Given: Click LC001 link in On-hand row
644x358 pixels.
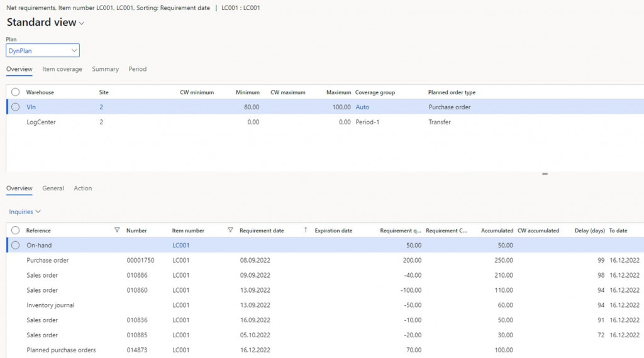Looking at the screenshot, I should point(180,246).
